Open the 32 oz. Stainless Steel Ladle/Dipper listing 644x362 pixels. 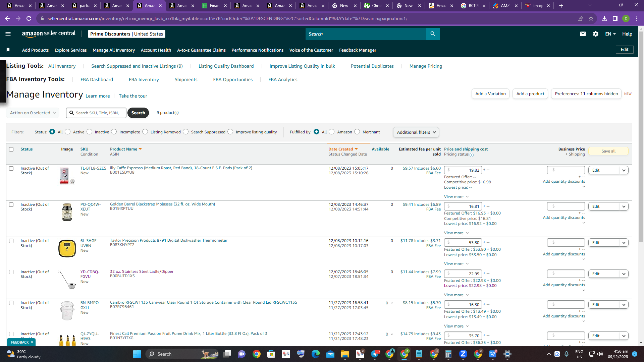click(142, 271)
